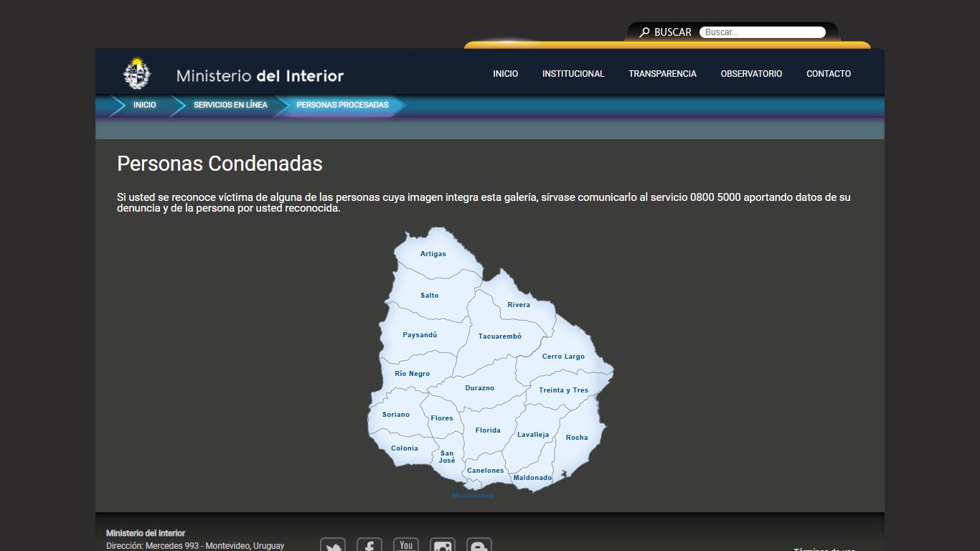Select Colonia department on the map
Image resolution: width=980 pixels, height=551 pixels.
click(405, 448)
